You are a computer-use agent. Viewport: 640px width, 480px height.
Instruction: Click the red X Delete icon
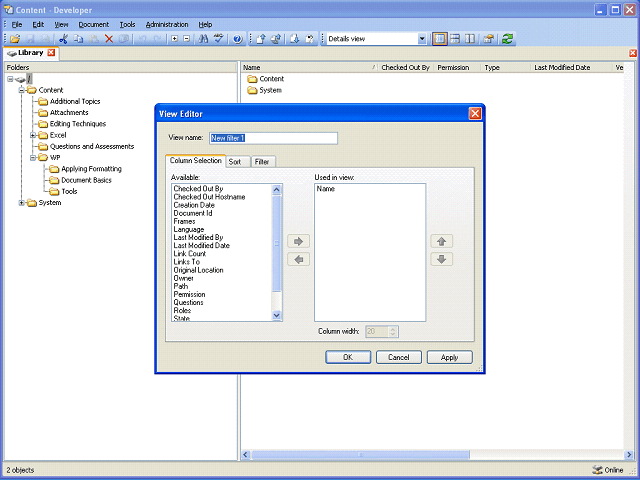tap(109, 39)
